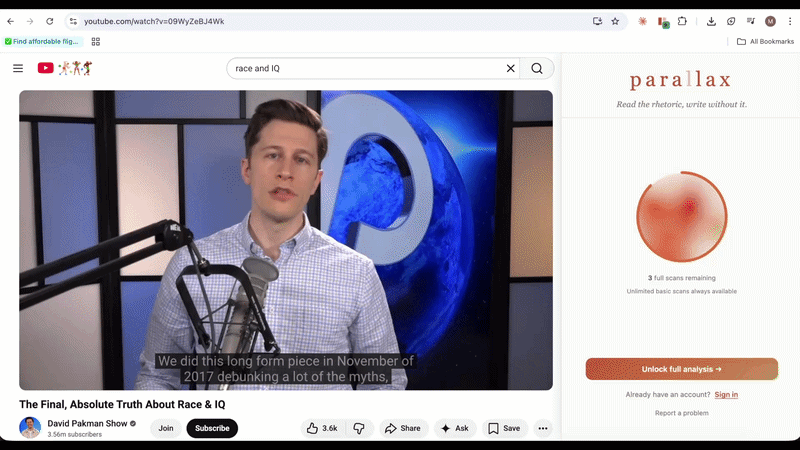The image size is (800, 450).
Task: Open the Extensions puzzle icon
Action: click(682, 21)
